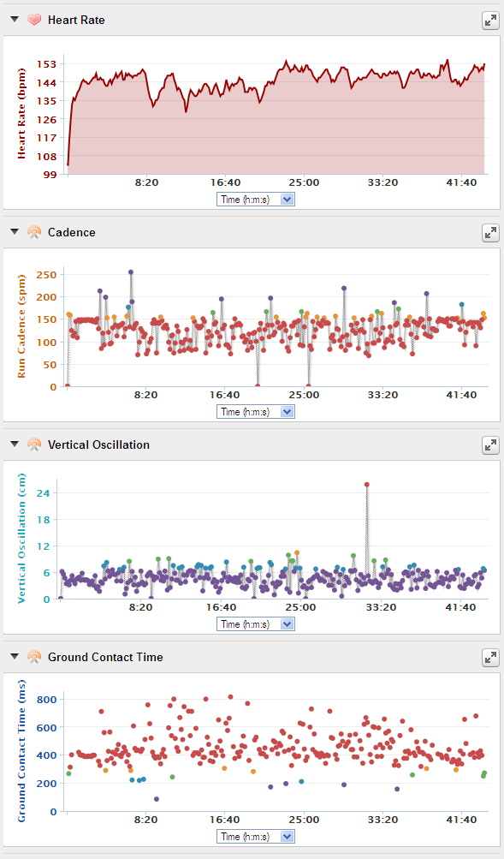The height and width of the screenshot is (859, 504).
Task: Click the 24 value on Vertical Oscillation axis
Action: point(44,493)
